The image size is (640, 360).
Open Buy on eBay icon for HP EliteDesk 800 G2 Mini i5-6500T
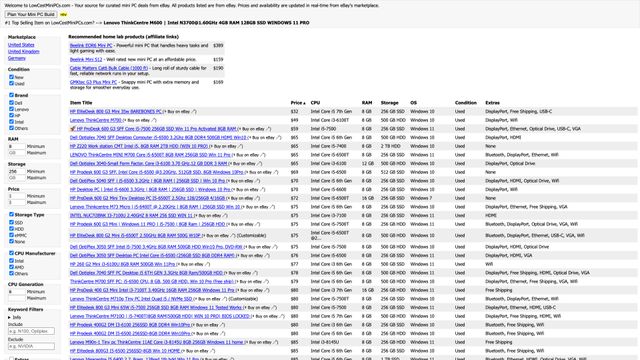coord(233,236)
